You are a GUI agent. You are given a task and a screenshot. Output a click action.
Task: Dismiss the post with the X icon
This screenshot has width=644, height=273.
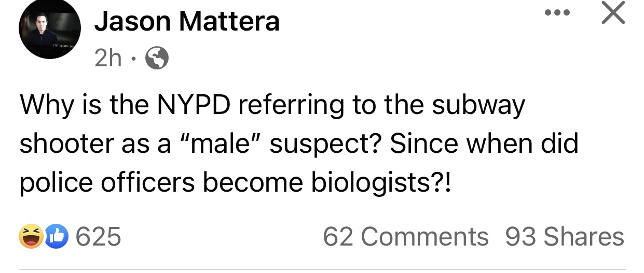613,12
